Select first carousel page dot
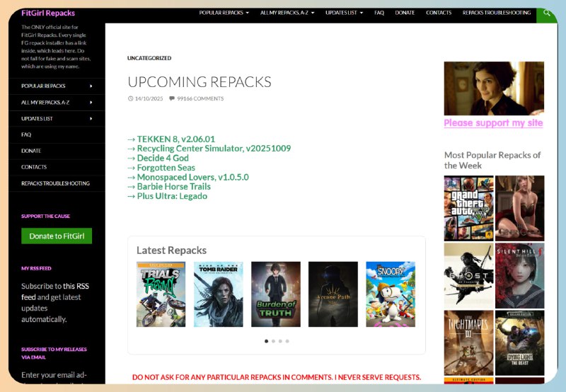Image resolution: width=566 pixels, height=392 pixels. point(267,341)
